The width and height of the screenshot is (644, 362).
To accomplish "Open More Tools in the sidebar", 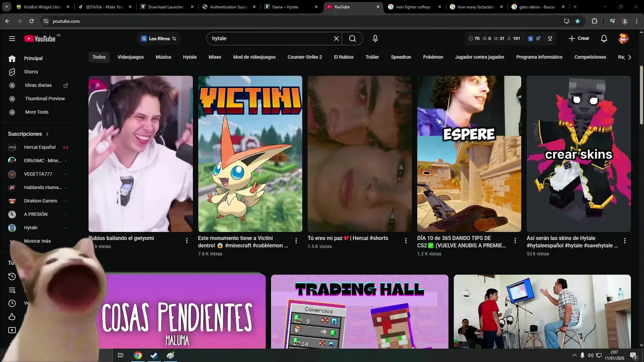I will coord(37,112).
